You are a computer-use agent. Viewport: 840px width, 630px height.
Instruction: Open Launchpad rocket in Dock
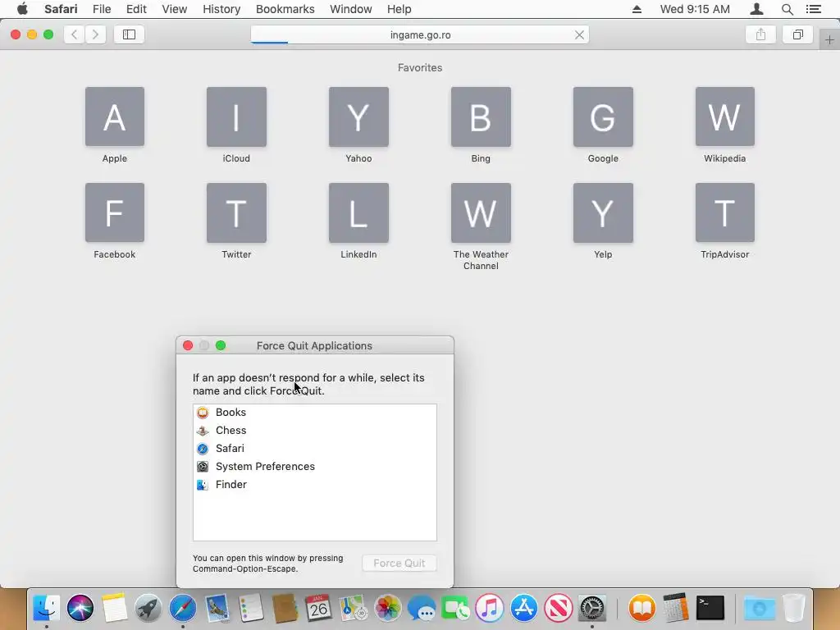coord(148,608)
